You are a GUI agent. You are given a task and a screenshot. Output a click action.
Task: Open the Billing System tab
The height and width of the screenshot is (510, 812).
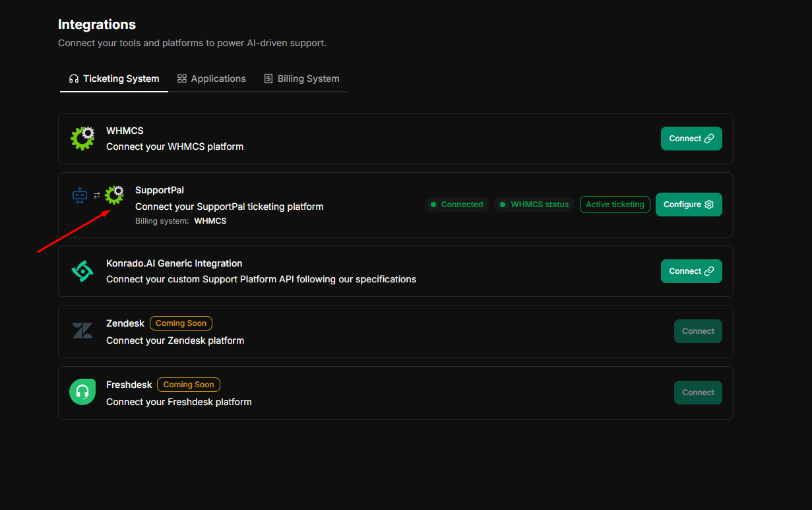pos(301,79)
